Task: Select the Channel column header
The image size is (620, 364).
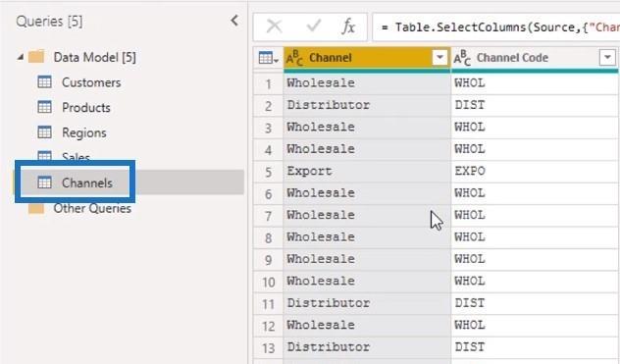Action: click(x=367, y=58)
